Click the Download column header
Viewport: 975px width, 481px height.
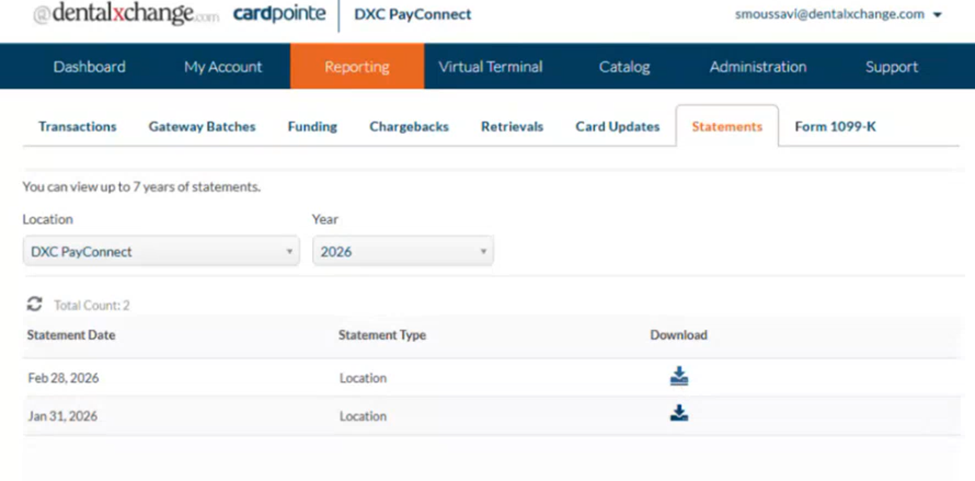coord(678,335)
